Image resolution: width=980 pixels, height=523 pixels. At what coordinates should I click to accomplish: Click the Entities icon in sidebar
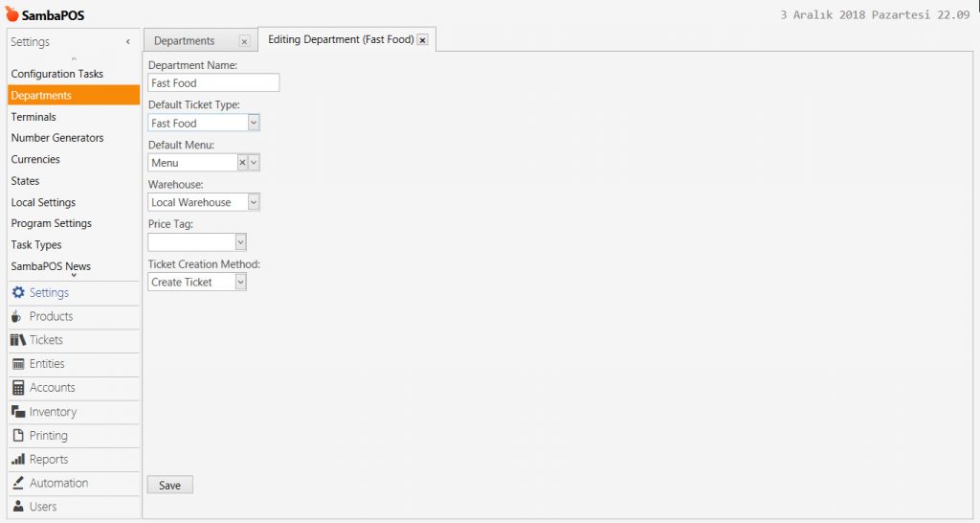pos(18,363)
